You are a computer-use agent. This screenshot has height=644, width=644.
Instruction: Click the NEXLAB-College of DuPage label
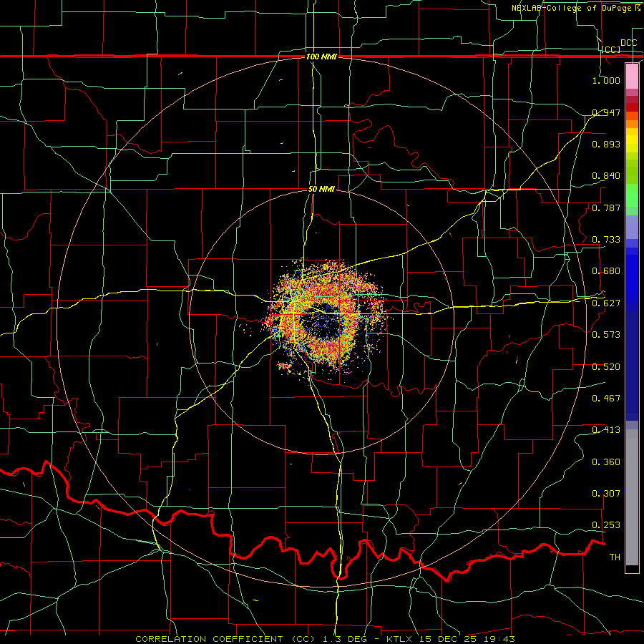tap(576, 8)
